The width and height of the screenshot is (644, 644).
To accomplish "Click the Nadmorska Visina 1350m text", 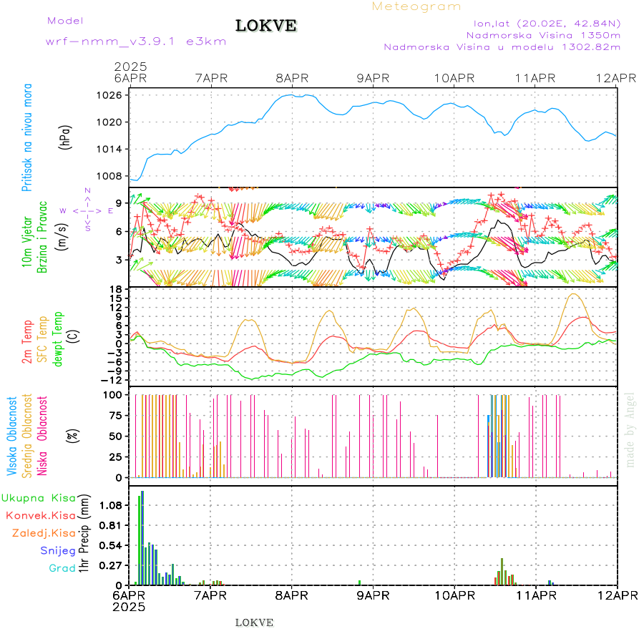I will (543, 34).
